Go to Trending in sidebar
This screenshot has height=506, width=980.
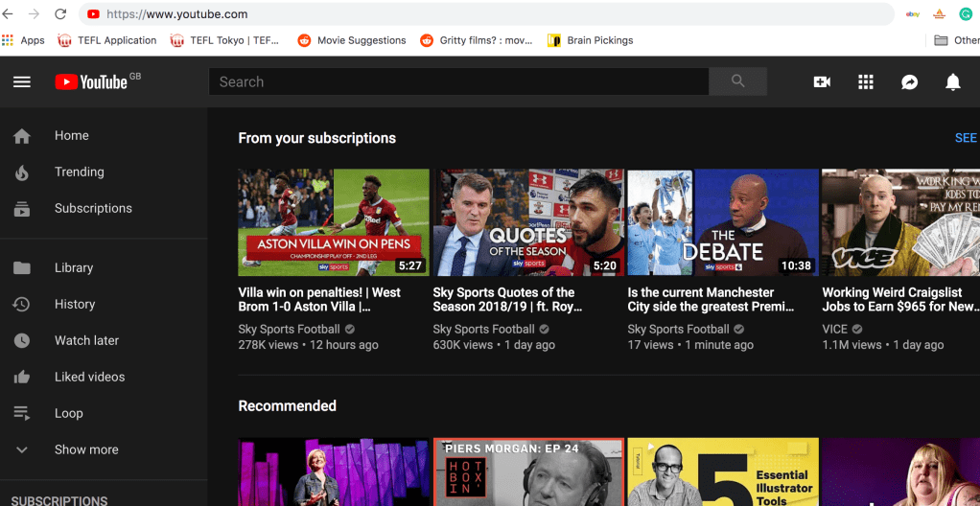pyautogui.click(x=79, y=172)
